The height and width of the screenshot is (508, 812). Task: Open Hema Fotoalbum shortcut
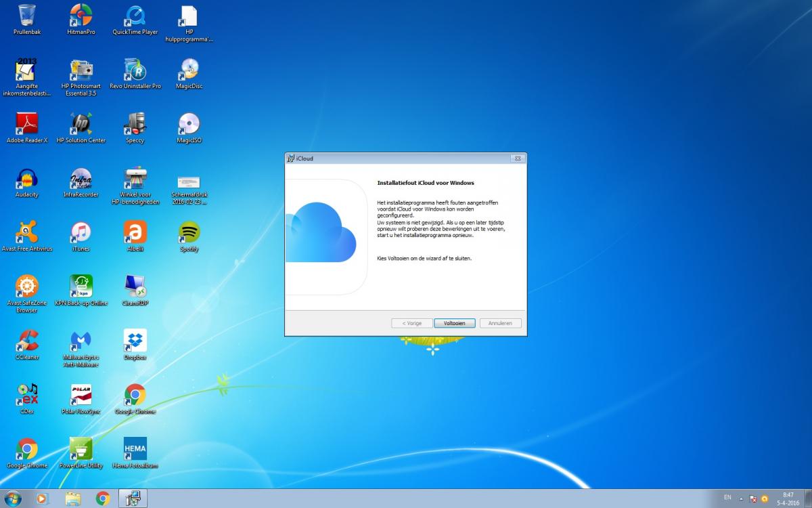tap(135, 453)
